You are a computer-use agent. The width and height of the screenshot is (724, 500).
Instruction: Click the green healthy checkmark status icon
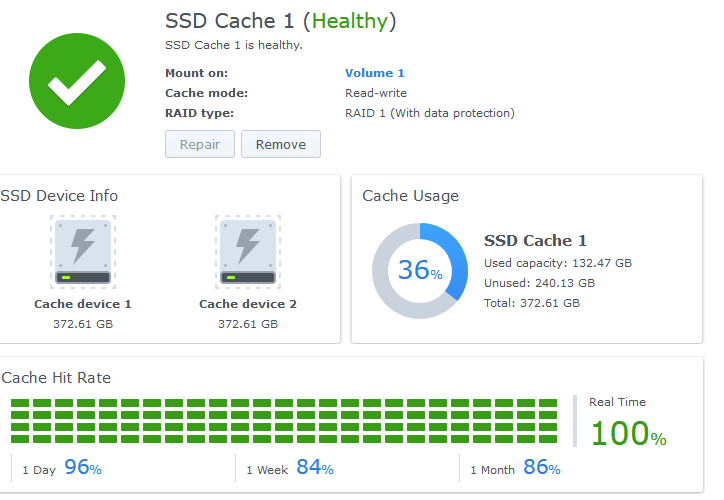pyautogui.click(x=77, y=81)
